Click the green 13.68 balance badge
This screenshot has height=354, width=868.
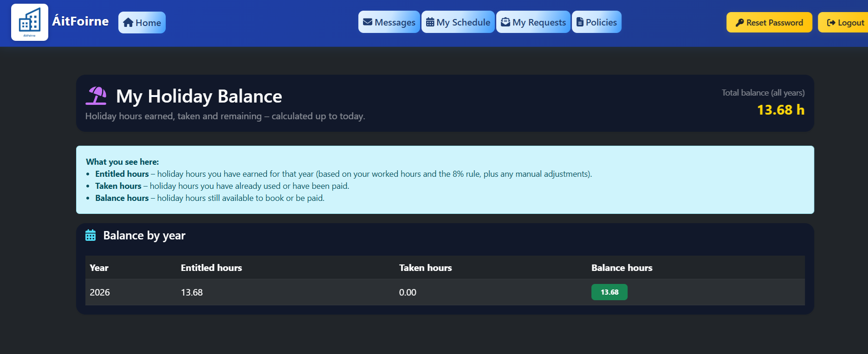tap(609, 292)
